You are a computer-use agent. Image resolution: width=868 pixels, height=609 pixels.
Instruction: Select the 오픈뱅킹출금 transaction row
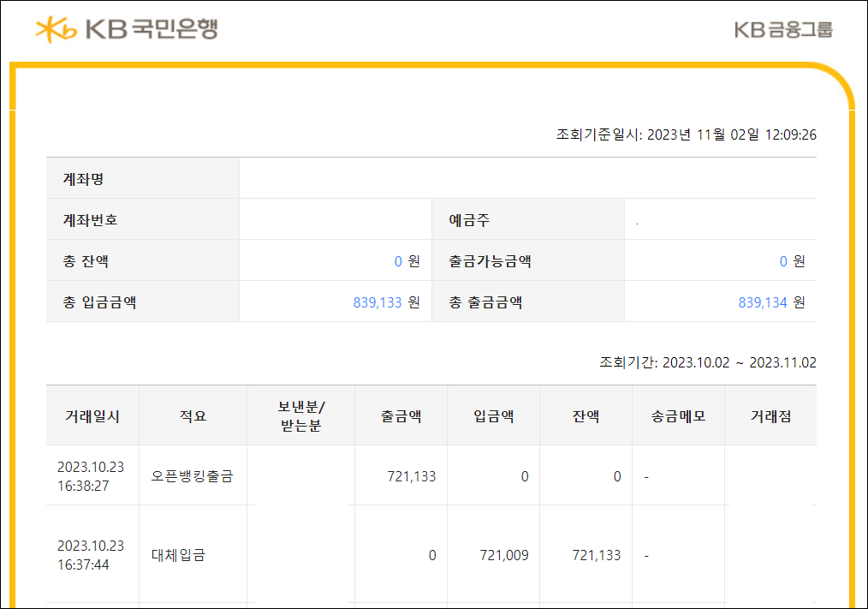[x=193, y=475]
